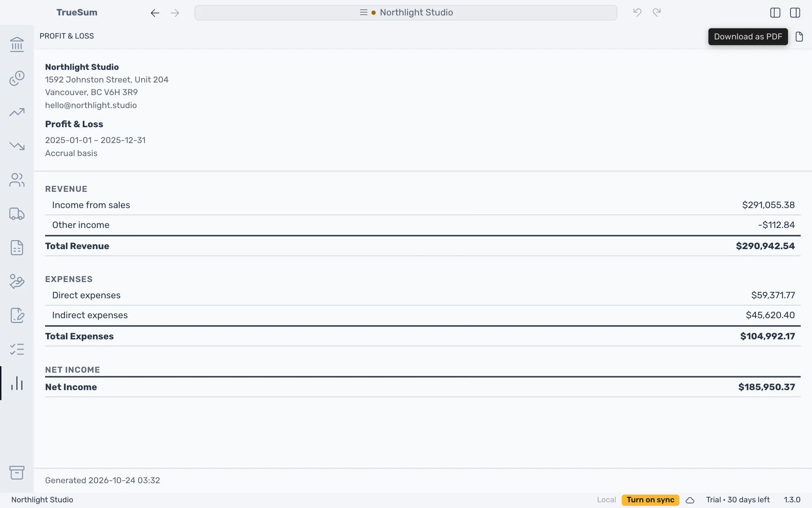Image resolution: width=812 pixels, height=508 pixels.
Task: Open the bank accounts sidebar icon
Action: coord(17,44)
